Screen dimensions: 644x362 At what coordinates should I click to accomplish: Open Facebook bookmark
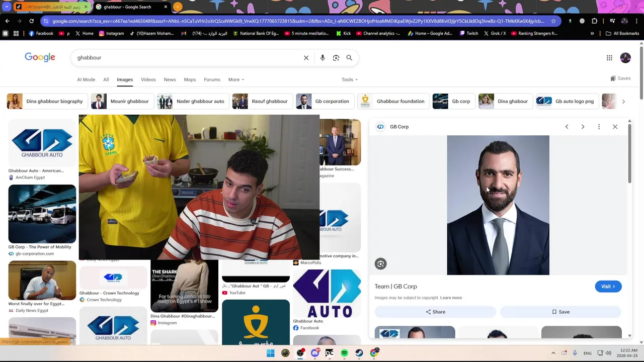(41, 34)
